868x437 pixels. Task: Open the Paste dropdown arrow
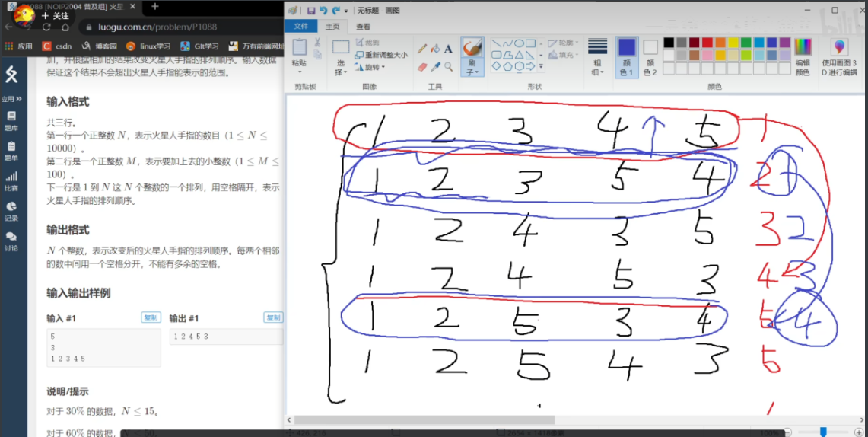[300, 72]
